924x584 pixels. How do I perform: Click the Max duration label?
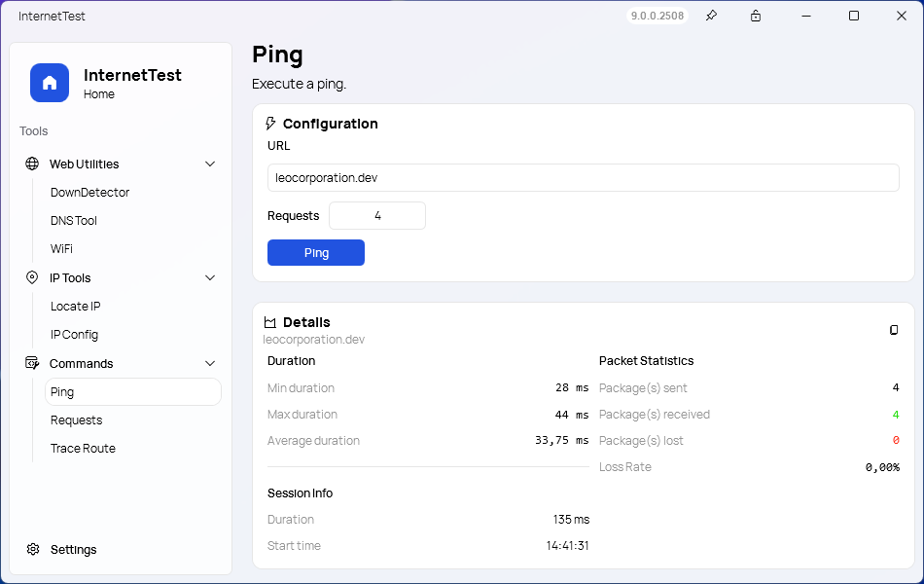tap(302, 415)
